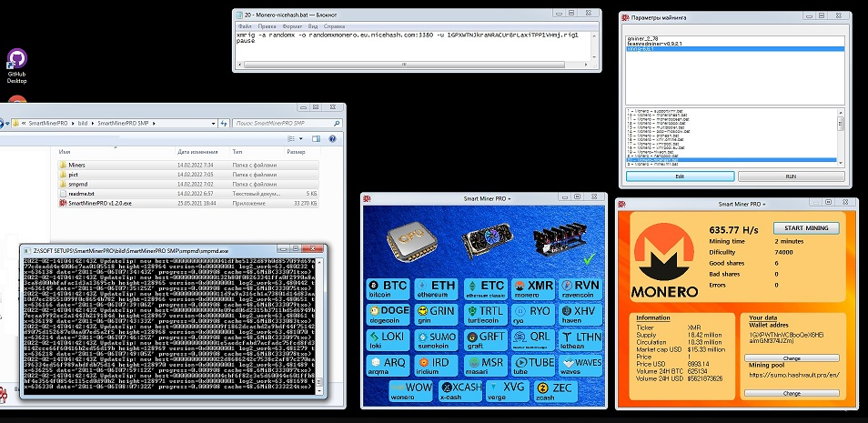Click RUN in the mining parameters window

pos(791,176)
